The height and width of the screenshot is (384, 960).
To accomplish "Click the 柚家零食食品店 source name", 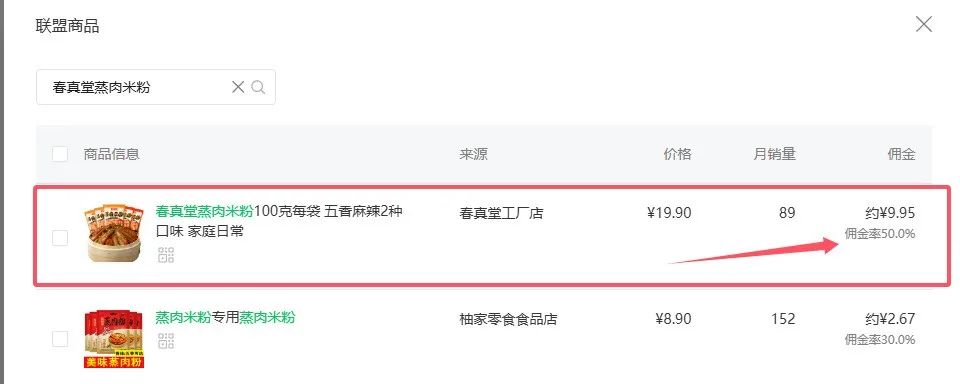I will pos(508,319).
